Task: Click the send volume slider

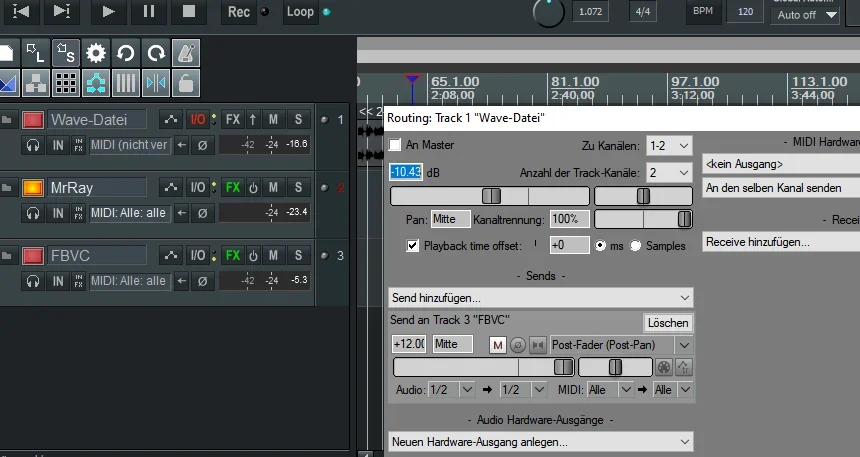Action: (484, 367)
